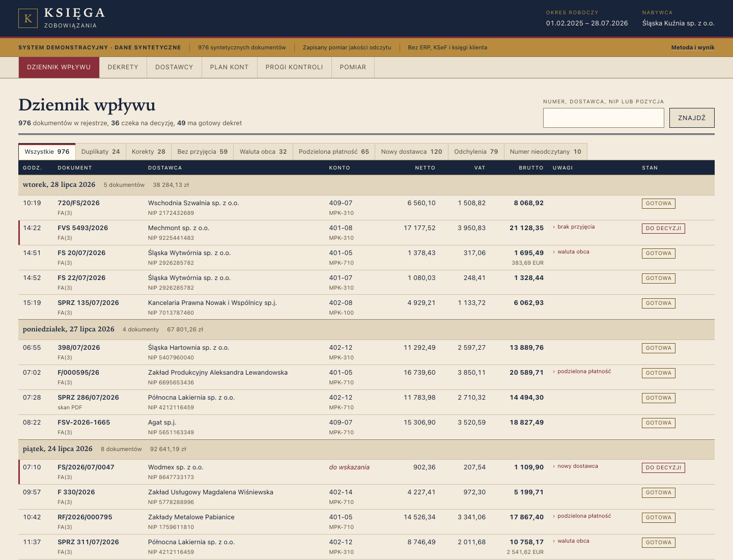733x560 pixels.
Task: Filter by Bez przyjęcia 59
Action: coord(203,152)
